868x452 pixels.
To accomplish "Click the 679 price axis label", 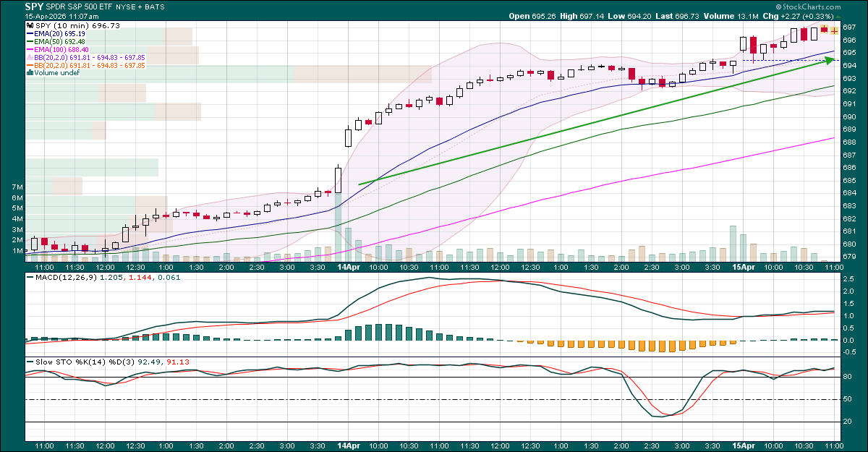I will point(849,257).
